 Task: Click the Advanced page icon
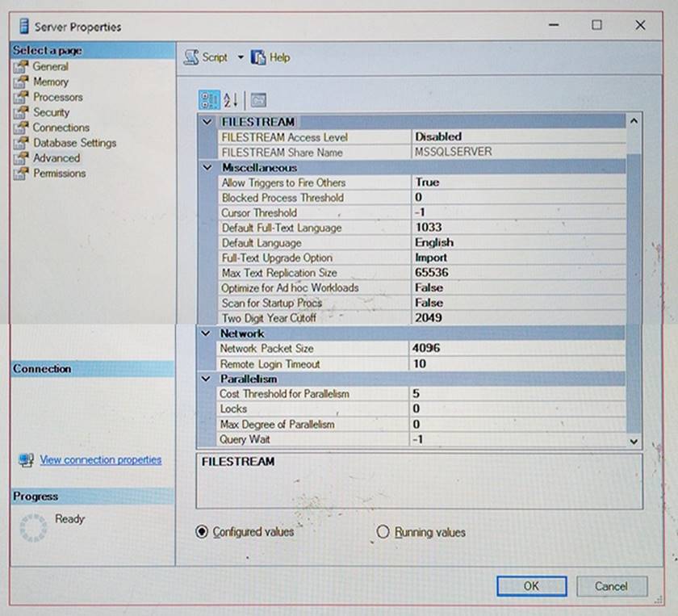pyautogui.click(x=21, y=158)
